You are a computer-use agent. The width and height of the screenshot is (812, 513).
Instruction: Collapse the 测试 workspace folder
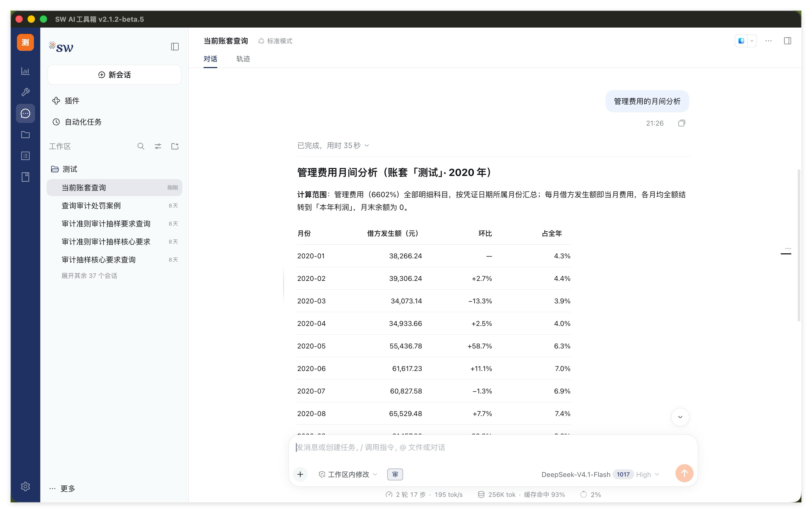pyautogui.click(x=64, y=169)
